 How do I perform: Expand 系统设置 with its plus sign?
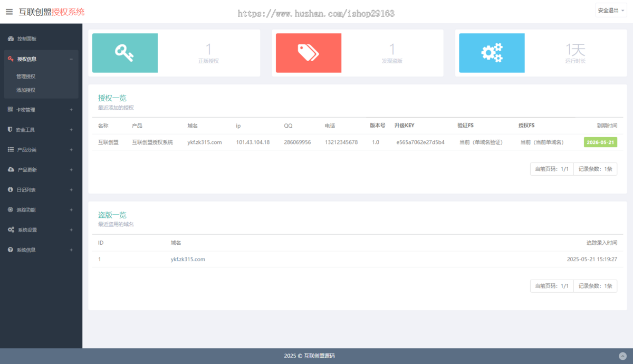click(x=71, y=230)
